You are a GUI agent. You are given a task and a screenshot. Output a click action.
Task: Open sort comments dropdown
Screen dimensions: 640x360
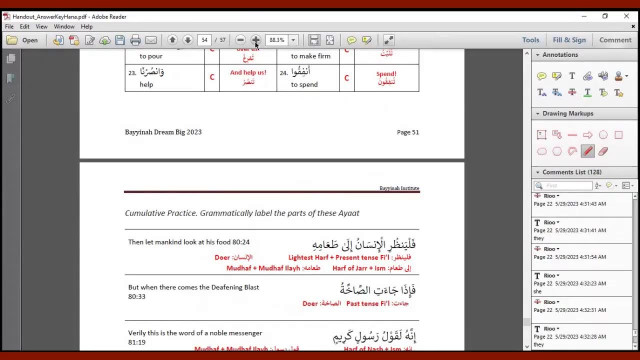click(x=598, y=186)
